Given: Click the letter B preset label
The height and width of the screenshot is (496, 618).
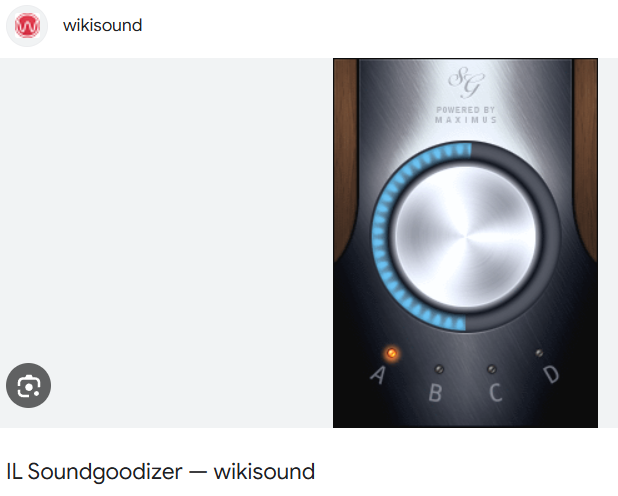Looking at the screenshot, I should click(435, 393).
